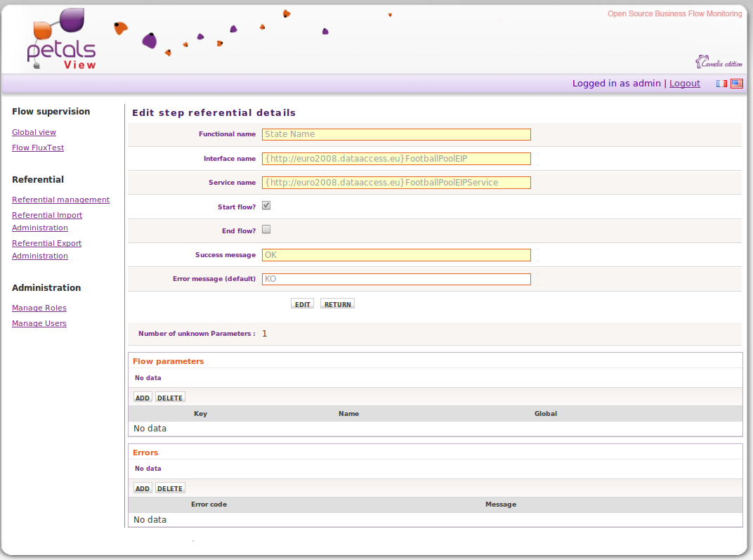Image resolution: width=753 pixels, height=560 pixels.
Task: Switch language using the French flag
Action: pyautogui.click(x=721, y=84)
